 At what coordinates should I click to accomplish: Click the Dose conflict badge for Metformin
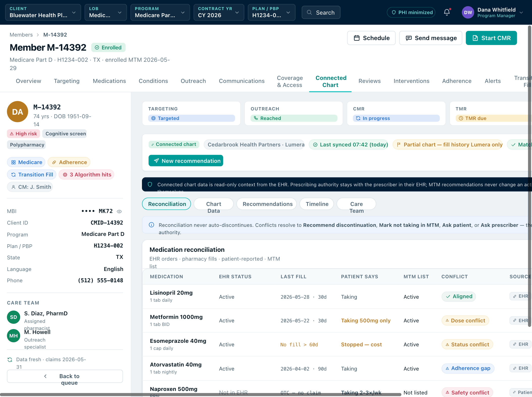pos(465,321)
